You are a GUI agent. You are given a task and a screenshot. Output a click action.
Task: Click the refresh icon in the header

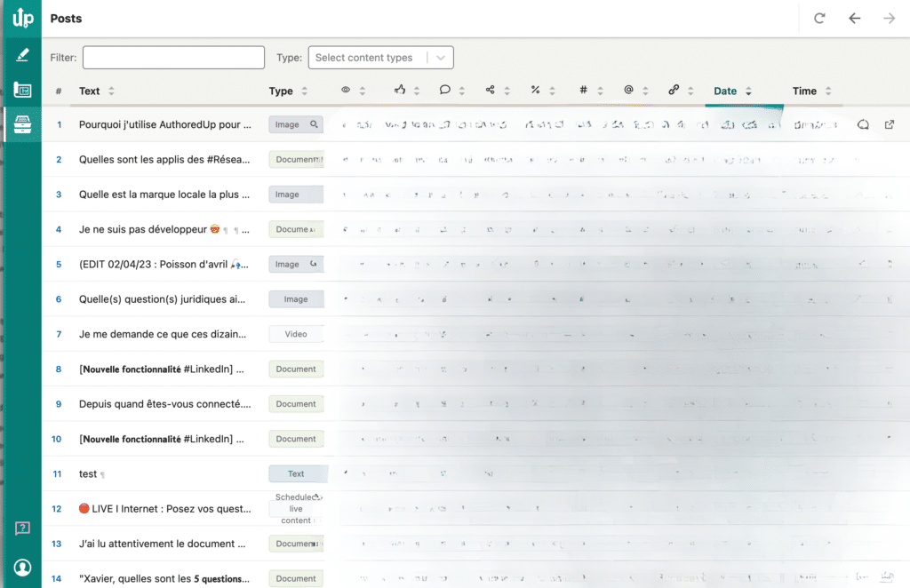tap(819, 19)
